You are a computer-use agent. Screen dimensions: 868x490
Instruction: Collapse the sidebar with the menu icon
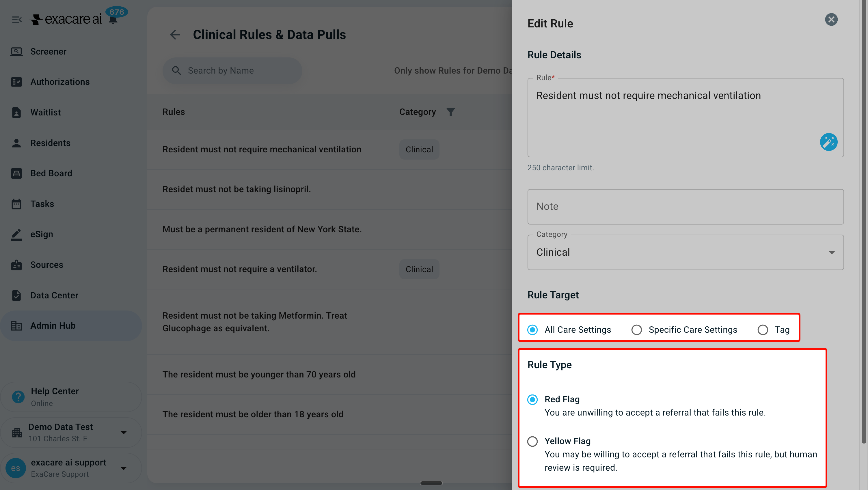pos(16,20)
